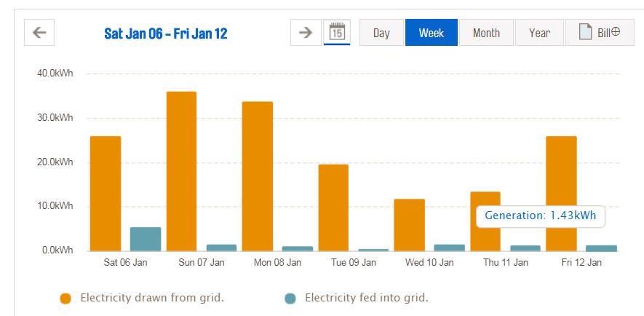The height and width of the screenshot is (316, 644).
Task: Switch to the Day view
Action: [381, 33]
